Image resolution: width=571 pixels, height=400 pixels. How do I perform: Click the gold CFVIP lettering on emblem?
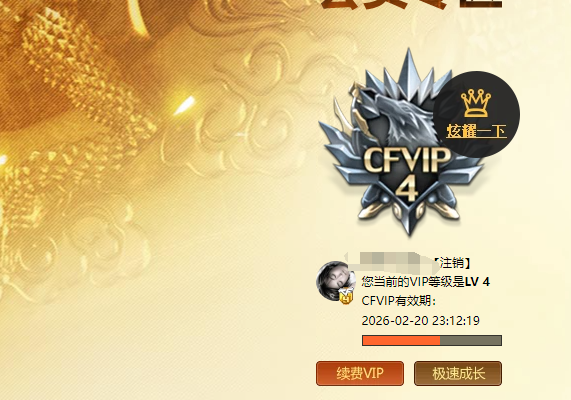coord(406,160)
